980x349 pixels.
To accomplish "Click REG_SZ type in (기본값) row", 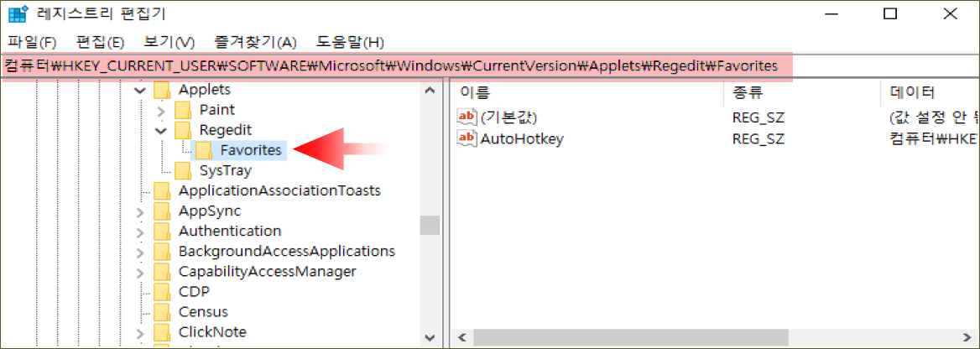I will (x=758, y=117).
